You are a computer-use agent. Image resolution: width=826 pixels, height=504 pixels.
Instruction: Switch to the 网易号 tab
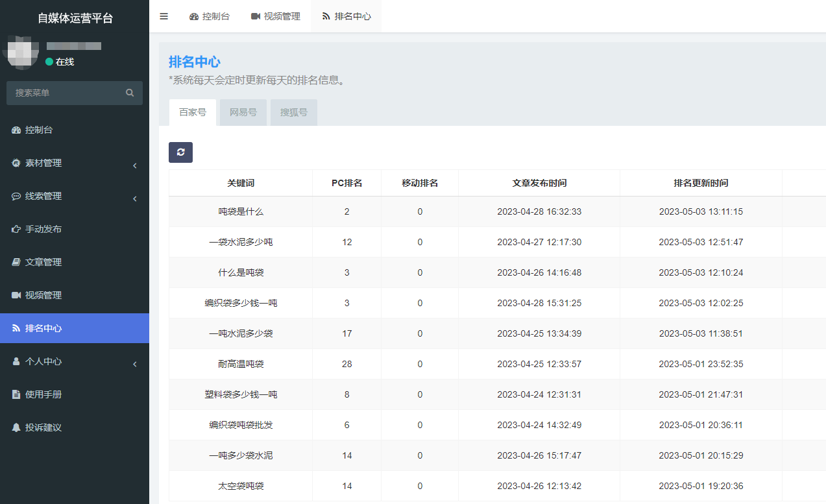point(243,112)
